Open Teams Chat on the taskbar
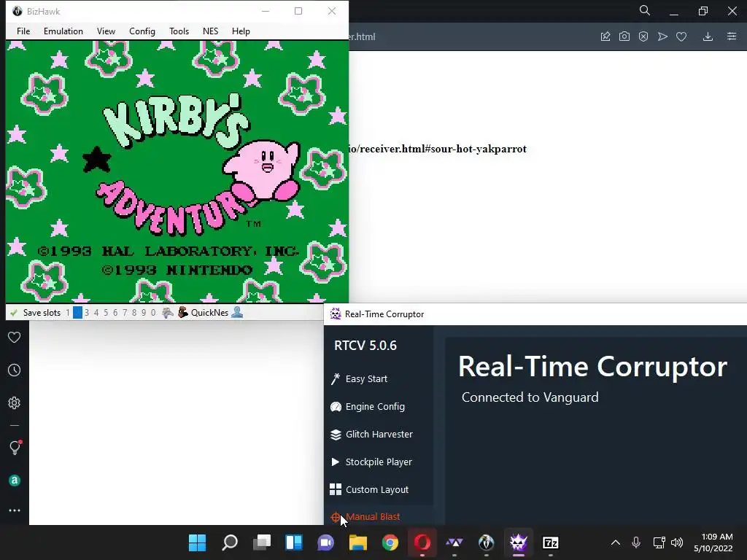 pyautogui.click(x=326, y=542)
